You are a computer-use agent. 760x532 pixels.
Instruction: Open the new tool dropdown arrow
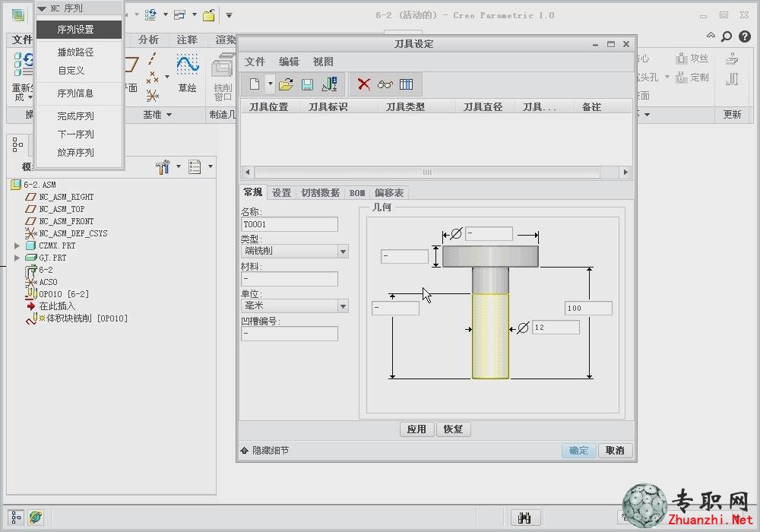(270, 84)
